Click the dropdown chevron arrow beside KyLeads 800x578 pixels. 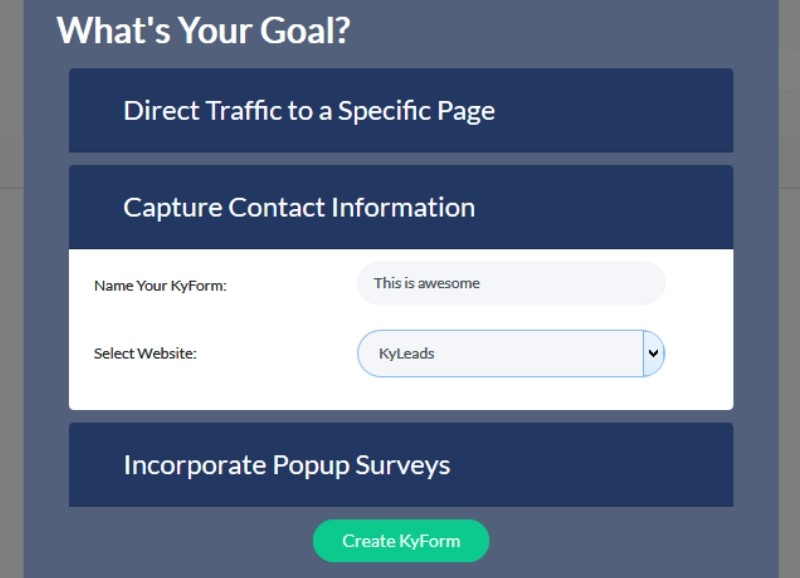654,353
